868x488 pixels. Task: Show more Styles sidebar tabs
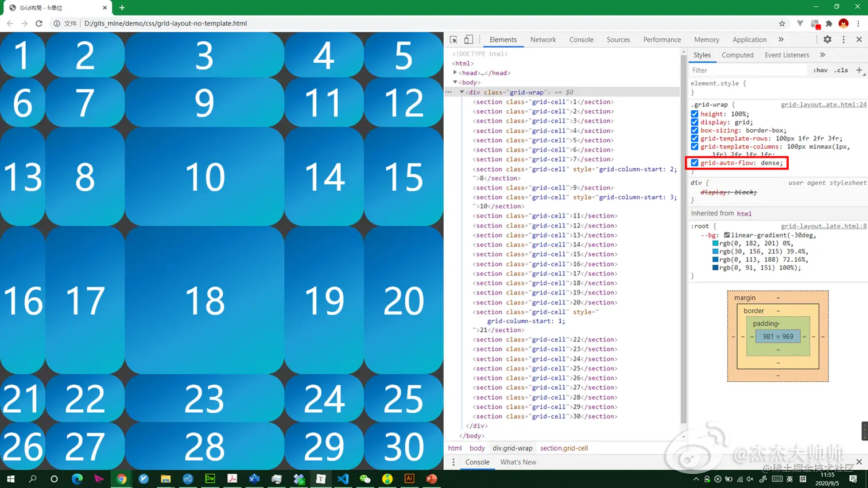pyautogui.click(x=823, y=55)
